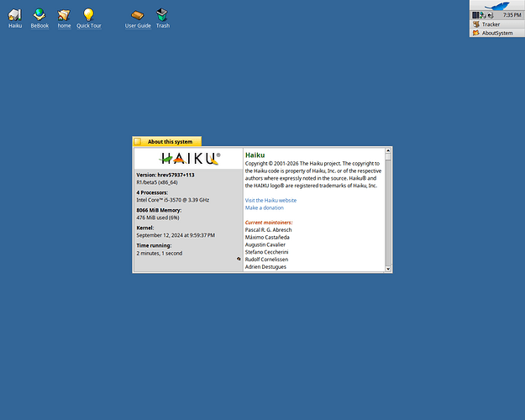
Task: Click the scrollbar thumb in credits pane
Action: 388,156
